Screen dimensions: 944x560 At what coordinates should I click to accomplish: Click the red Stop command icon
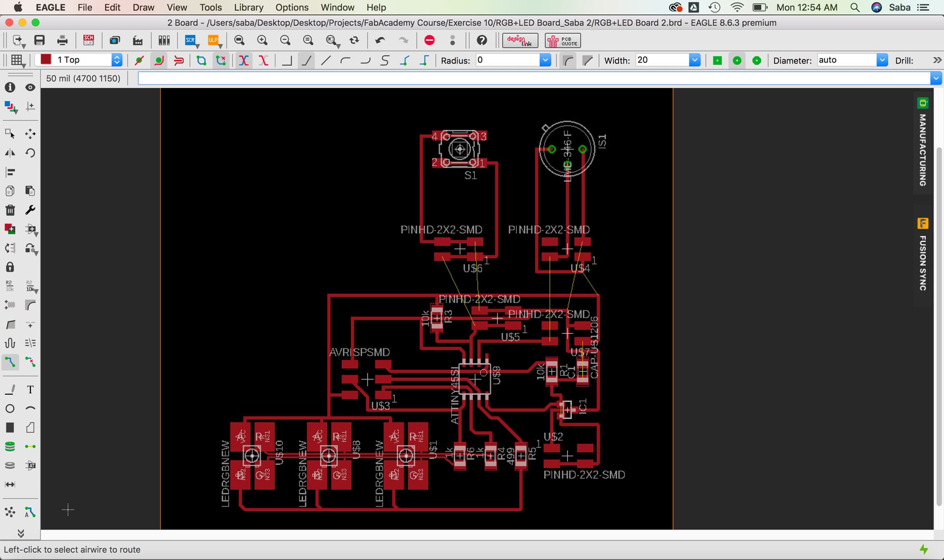click(x=429, y=40)
